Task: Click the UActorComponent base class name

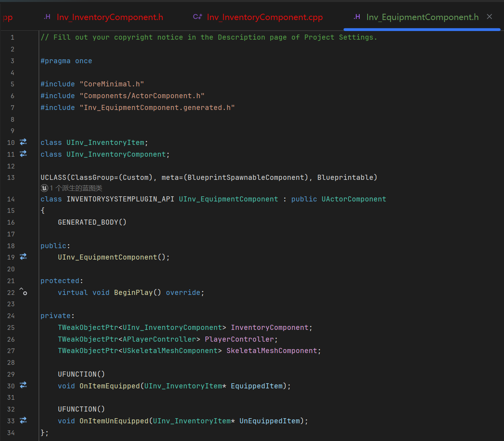Action: pyautogui.click(x=354, y=199)
